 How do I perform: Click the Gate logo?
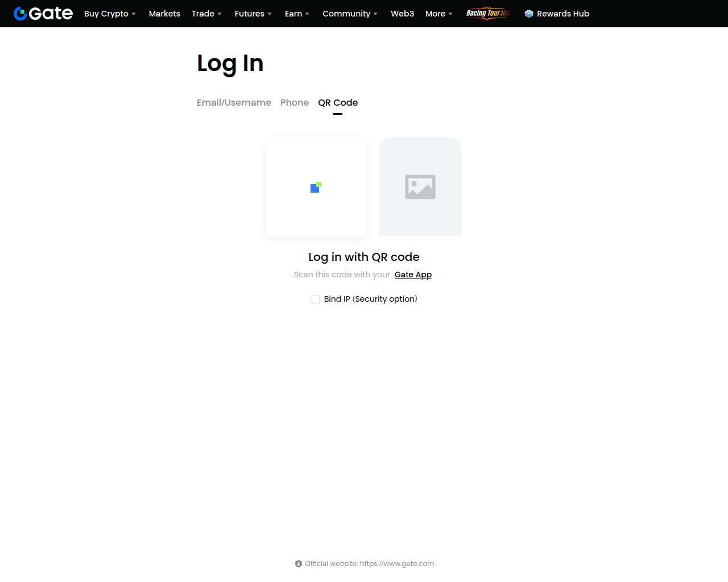click(x=43, y=14)
